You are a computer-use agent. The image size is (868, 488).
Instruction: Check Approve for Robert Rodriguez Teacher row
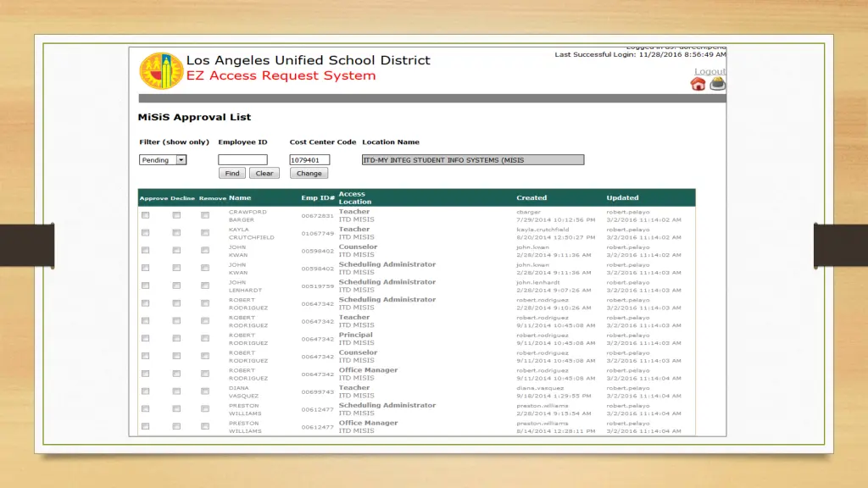[x=145, y=321]
